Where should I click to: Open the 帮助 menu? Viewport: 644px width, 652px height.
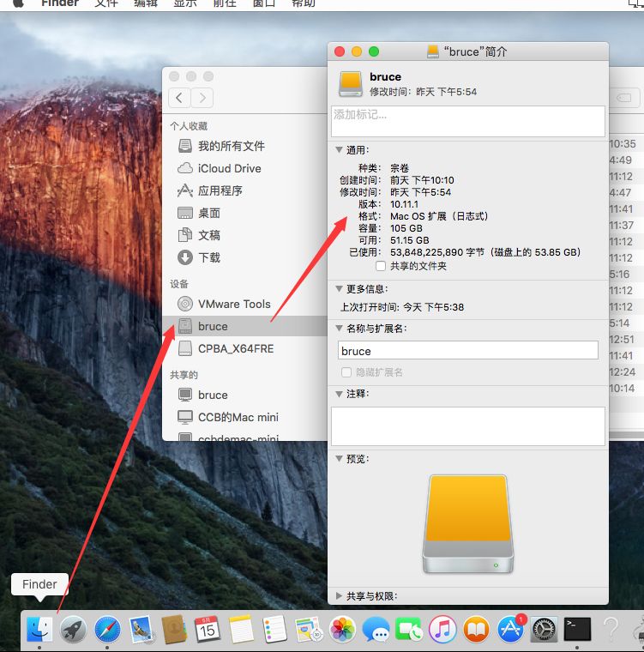coord(304,3)
